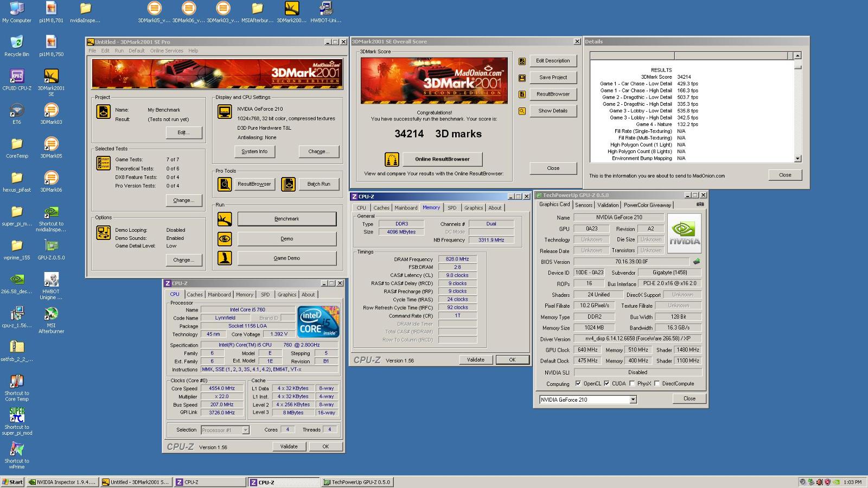Click the BIOS Version field in GPU-Z

pyautogui.click(x=631, y=262)
